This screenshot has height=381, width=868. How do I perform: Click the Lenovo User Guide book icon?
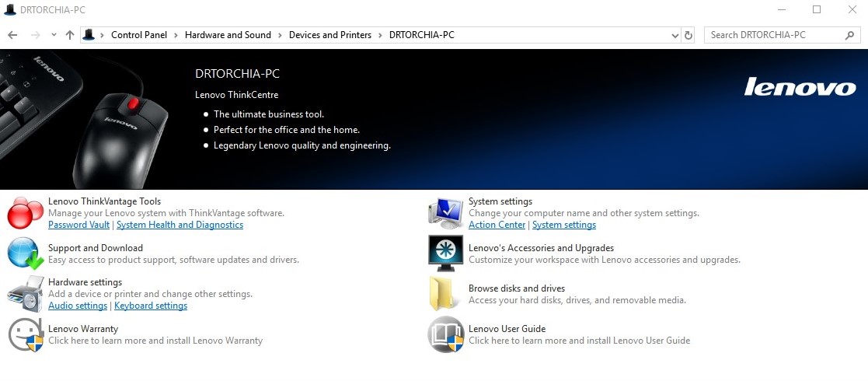coord(446,334)
